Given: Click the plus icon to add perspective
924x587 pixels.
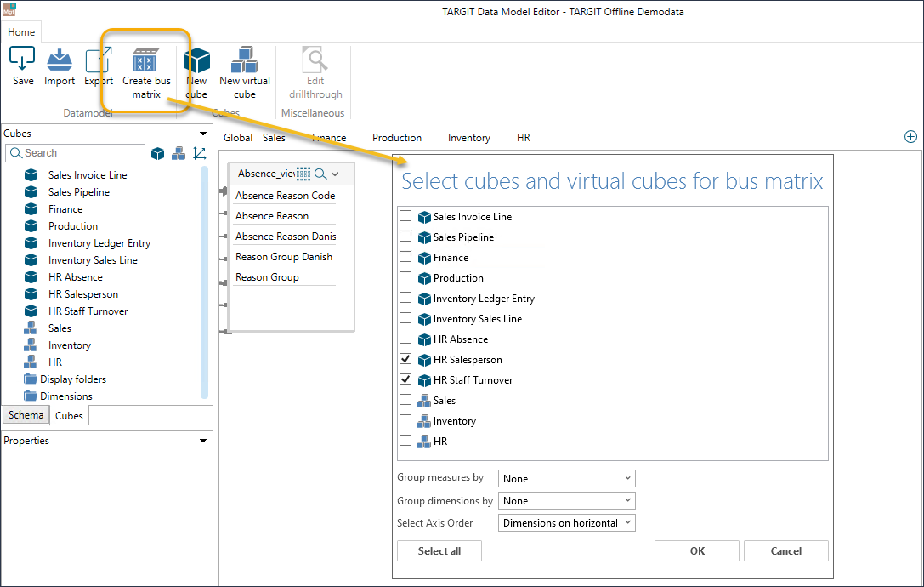Looking at the screenshot, I should (910, 137).
